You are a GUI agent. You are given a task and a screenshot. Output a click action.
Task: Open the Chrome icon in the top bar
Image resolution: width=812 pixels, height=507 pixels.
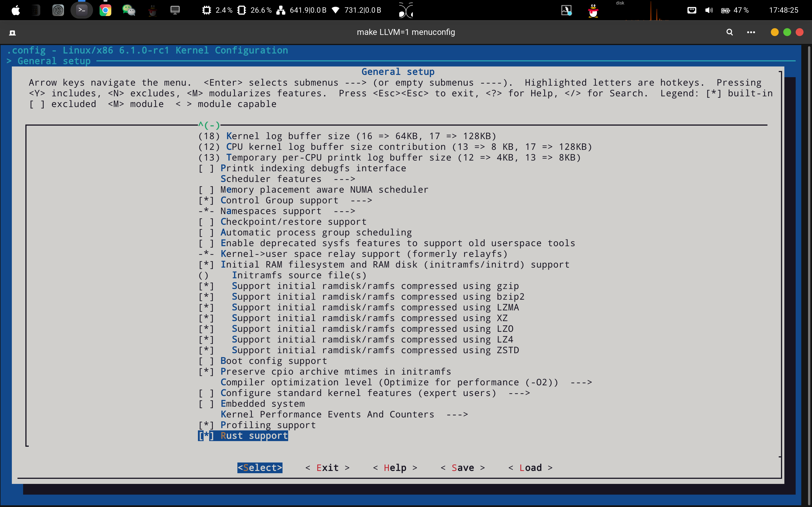pos(105,10)
